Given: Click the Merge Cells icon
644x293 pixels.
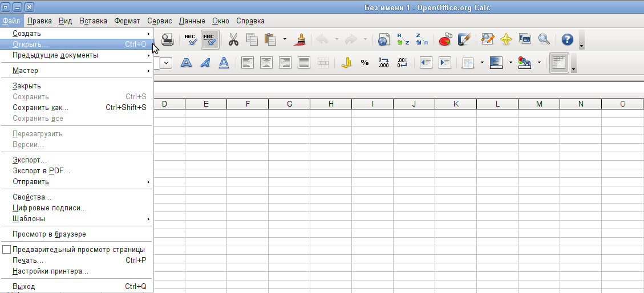Looking at the screenshot, I should [323, 63].
